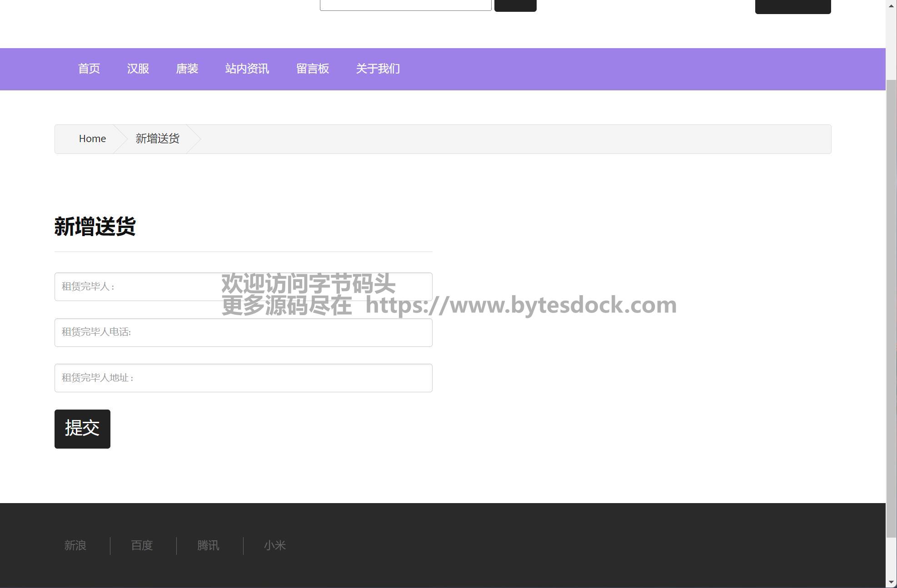
Task: Open the 首页 navigation menu item
Action: coord(89,69)
